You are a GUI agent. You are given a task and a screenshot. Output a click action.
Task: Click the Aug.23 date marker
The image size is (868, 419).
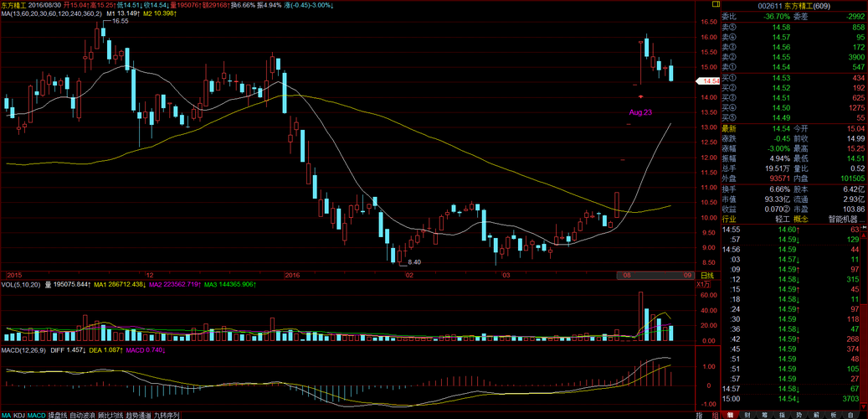640,111
